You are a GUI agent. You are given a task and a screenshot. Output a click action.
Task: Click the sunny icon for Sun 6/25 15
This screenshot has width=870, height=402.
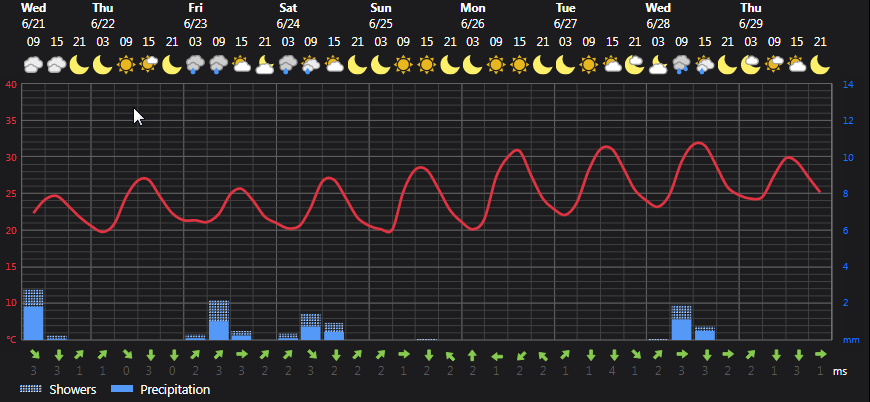coord(427,65)
